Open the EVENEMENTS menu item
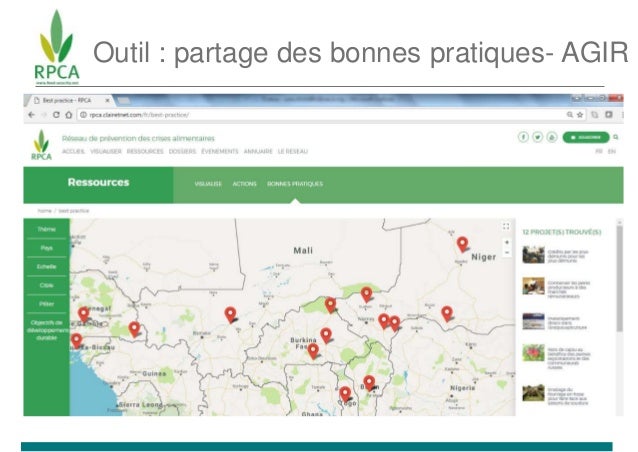 click(220, 151)
